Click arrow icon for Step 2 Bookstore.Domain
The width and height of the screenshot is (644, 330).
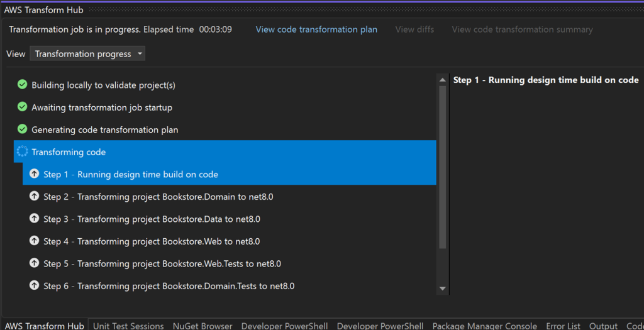34,196
